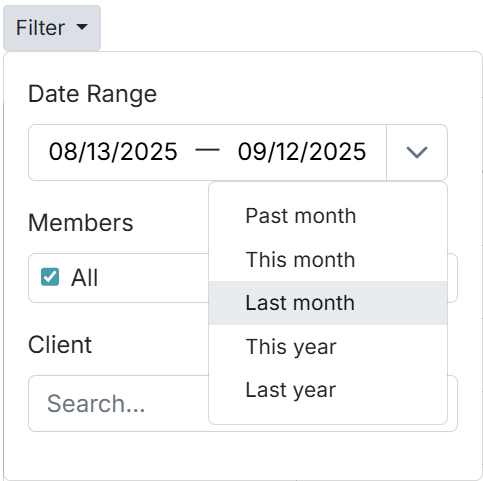Click the Members box right of All
Screen dimensions: 483x481
(153, 278)
